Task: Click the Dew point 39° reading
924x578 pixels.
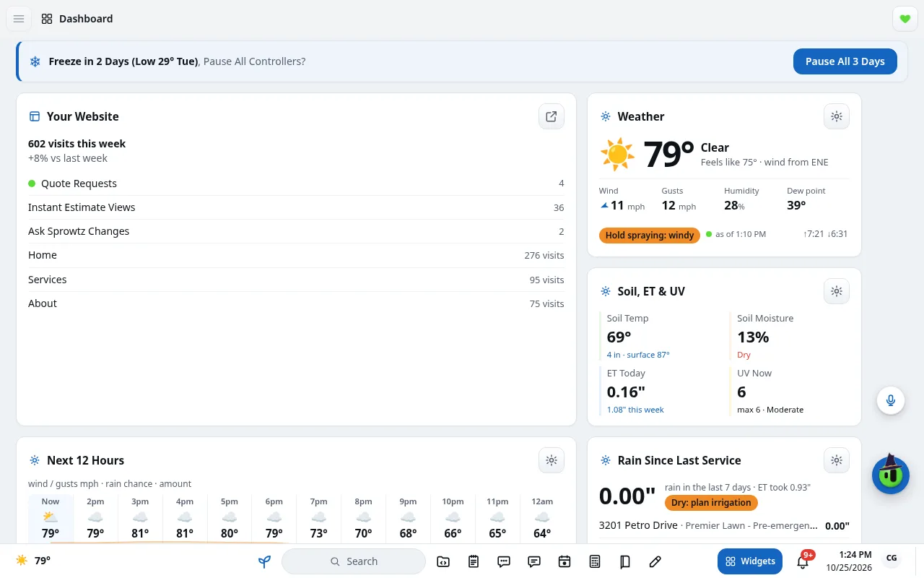Action: coord(806,200)
